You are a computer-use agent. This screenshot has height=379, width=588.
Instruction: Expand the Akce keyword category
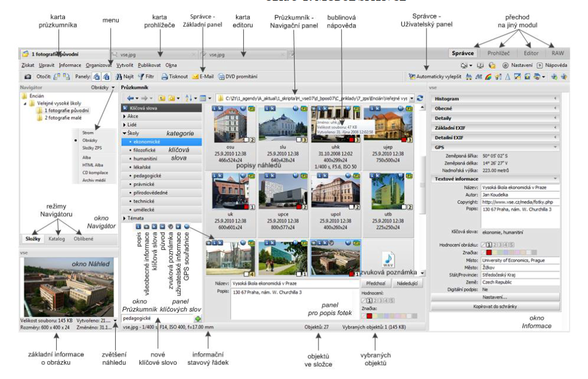point(125,116)
